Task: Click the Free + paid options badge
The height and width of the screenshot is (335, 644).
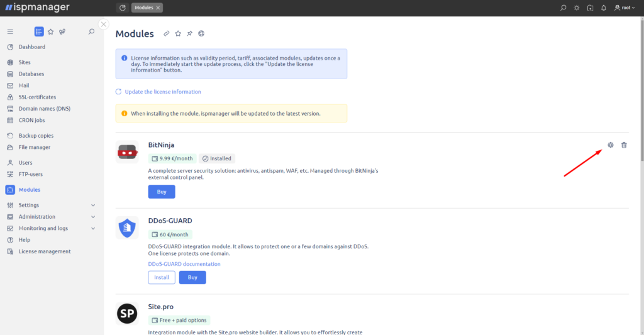Action: point(179,320)
